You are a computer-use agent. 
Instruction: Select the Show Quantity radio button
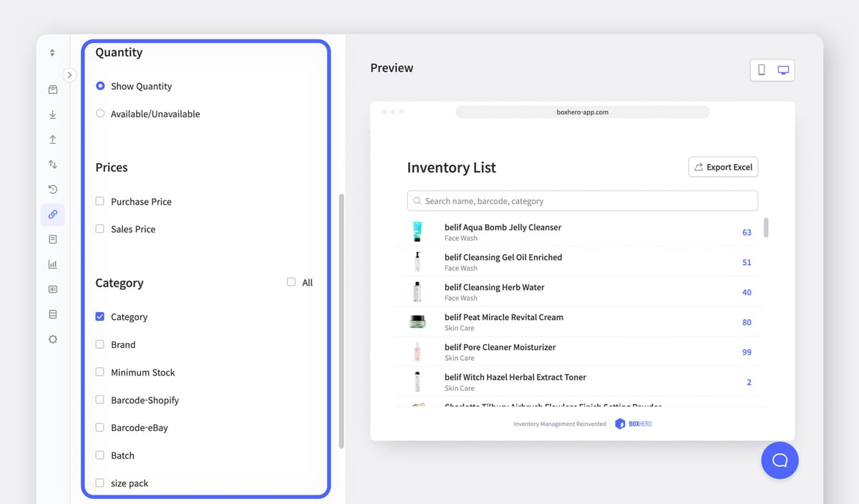coord(100,86)
